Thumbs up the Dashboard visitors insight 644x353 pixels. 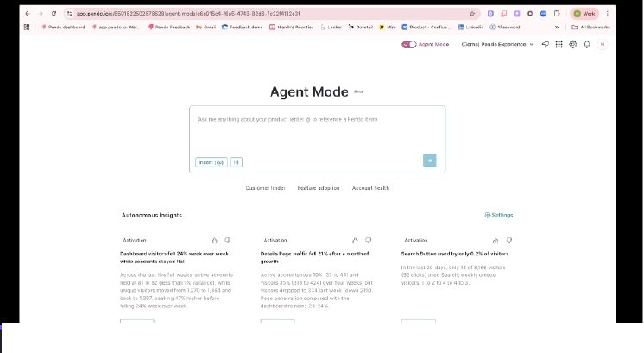[214, 241]
